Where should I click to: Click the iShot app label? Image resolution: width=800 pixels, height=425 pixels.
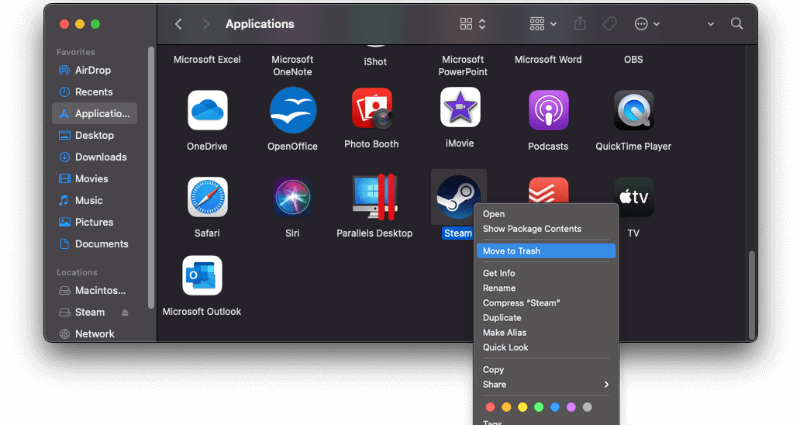click(x=375, y=62)
